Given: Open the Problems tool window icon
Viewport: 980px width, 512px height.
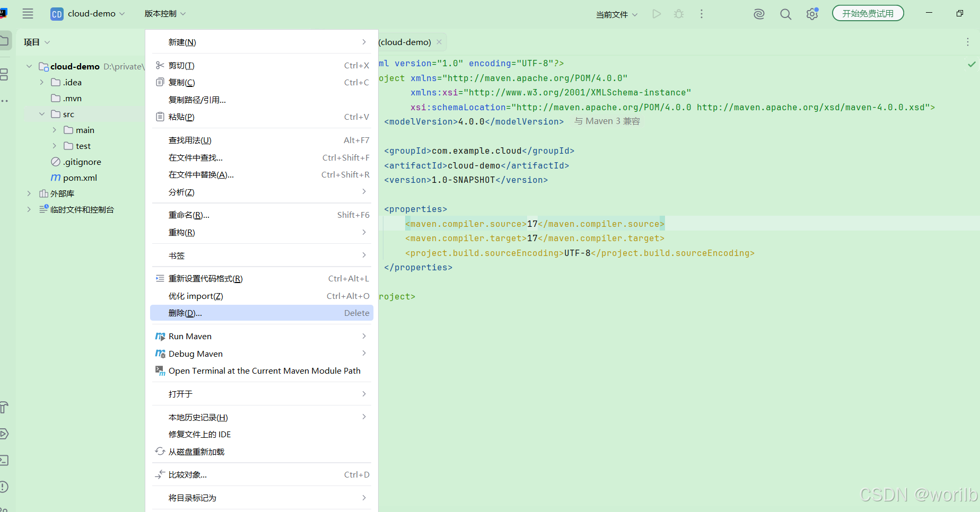Looking at the screenshot, I should click(x=4, y=487).
